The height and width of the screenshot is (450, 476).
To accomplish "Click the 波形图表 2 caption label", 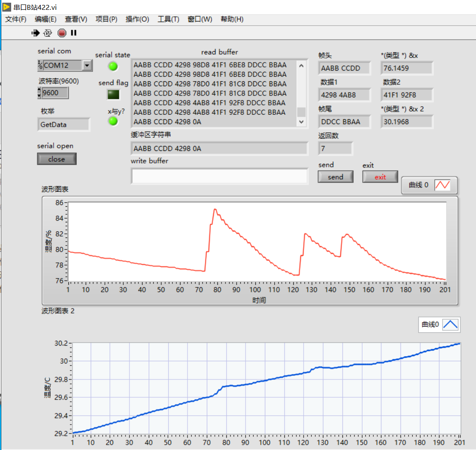I will click(58, 311).
